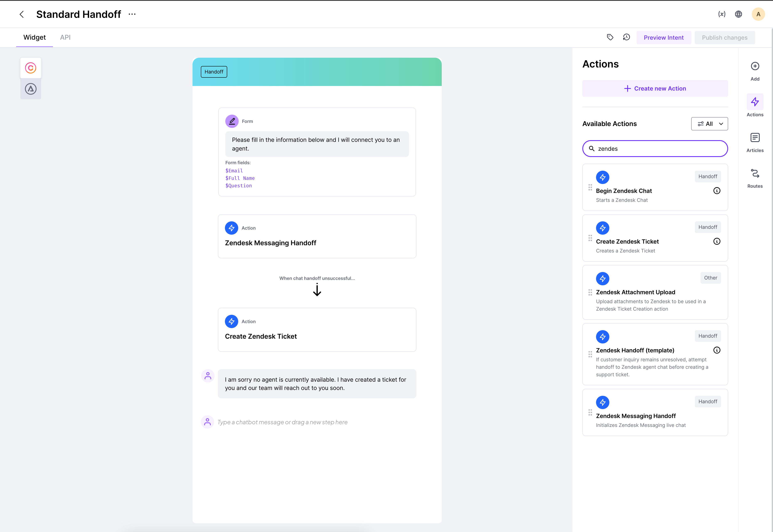Image resolution: width=773 pixels, height=532 pixels.
Task: Open the Form step card
Action: 317,152
